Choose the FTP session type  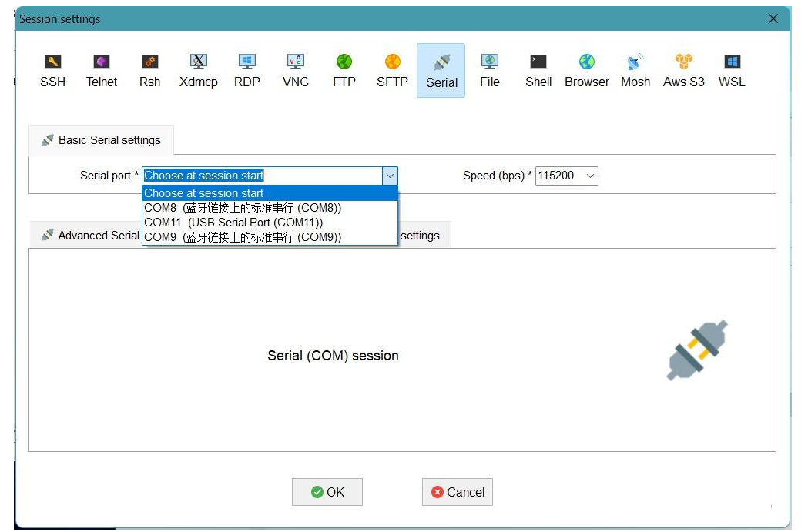click(x=344, y=71)
